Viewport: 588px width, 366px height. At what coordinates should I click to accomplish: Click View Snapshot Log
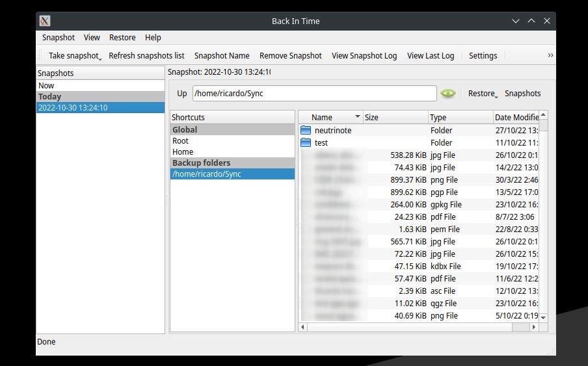(x=364, y=56)
